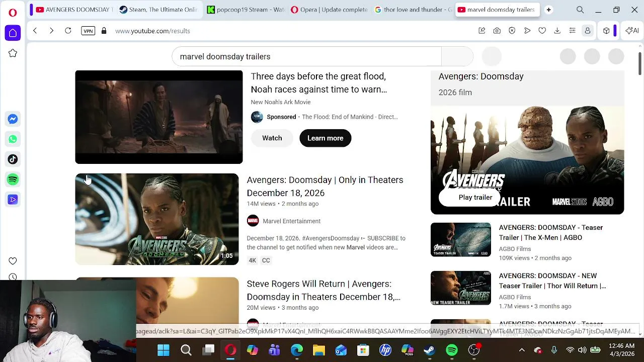This screenshot has width=644, height=362.
Task: Click the YouTube search box
Action: tap(307, 56)
